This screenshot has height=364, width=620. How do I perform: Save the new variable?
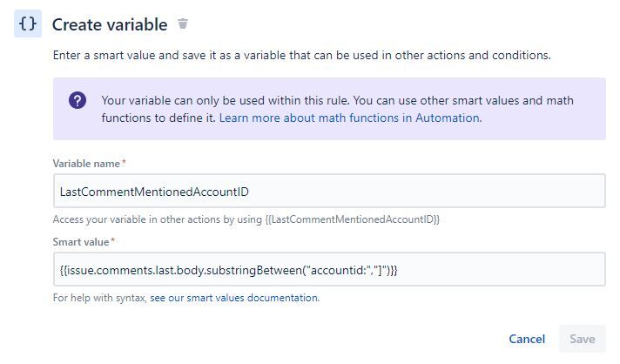pos(582,339)
